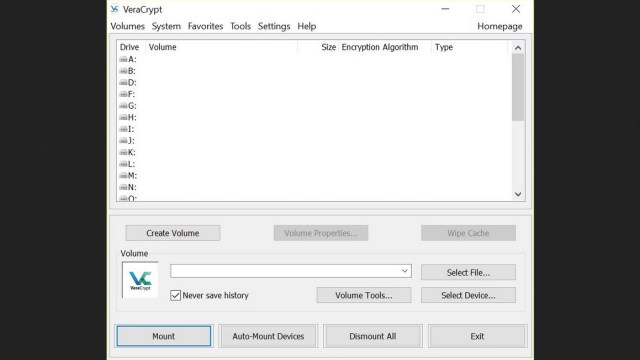Click the Dismount All button
640x360 pixels.
[x=373, y=336]
